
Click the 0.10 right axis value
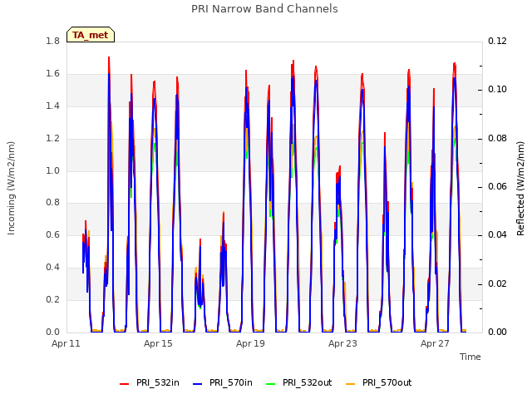point(497,89)
